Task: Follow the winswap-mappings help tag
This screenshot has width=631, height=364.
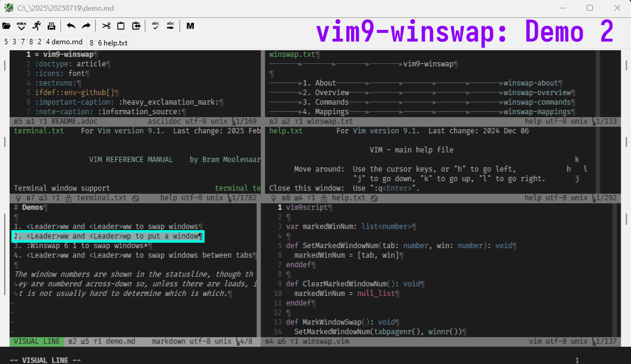Action: tap(537, 112)
